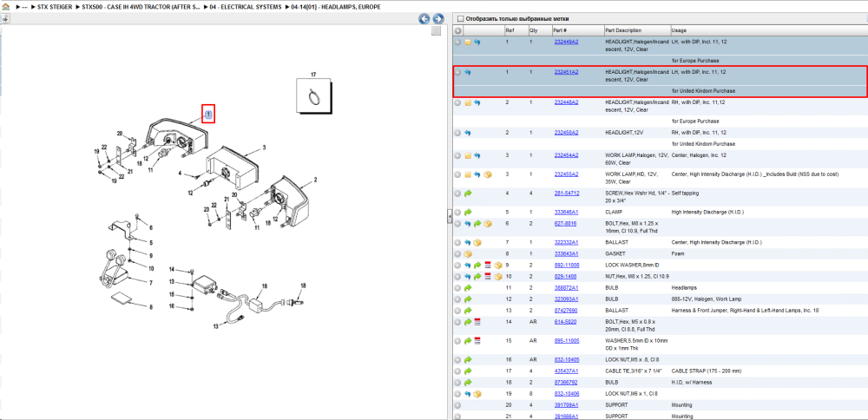The width and height of the screenshot is (868, 420).
Task: Open the STX STEIGER breadcrumb
Action: click(x=54, y=7)
